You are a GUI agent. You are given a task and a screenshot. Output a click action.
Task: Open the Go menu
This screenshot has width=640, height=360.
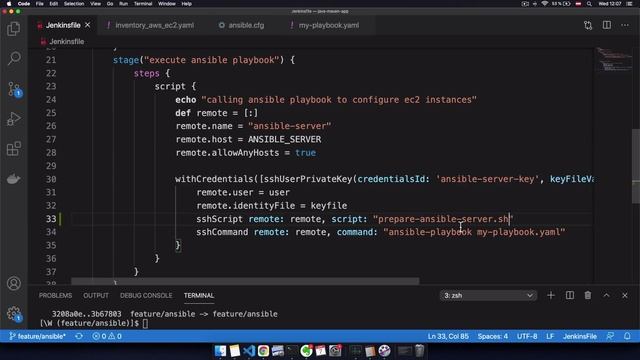coord(110,4)
